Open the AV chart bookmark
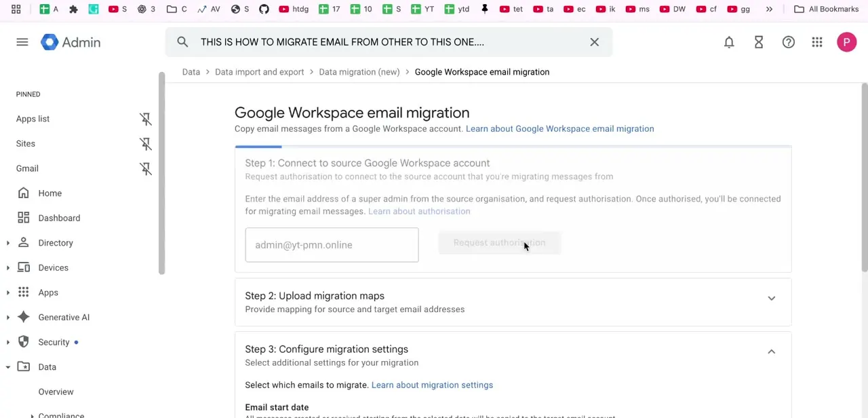Viewport: 868px width, 418px height. pos(209,9)
